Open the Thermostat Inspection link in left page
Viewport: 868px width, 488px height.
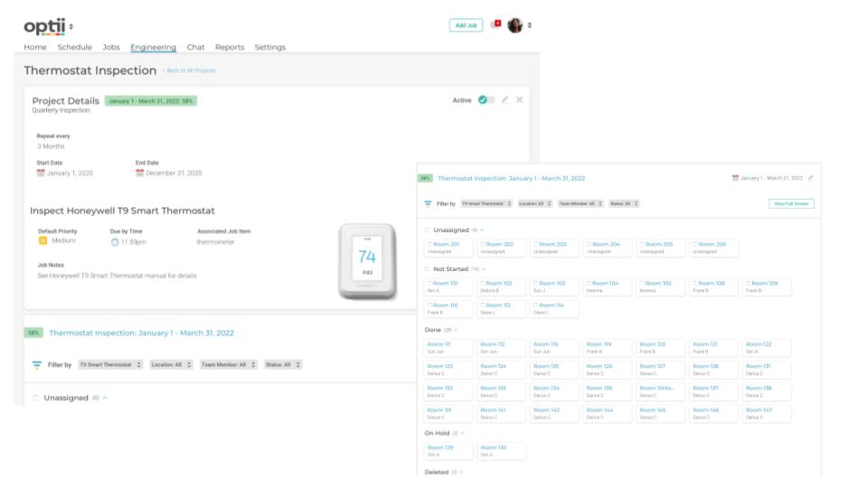141,333
